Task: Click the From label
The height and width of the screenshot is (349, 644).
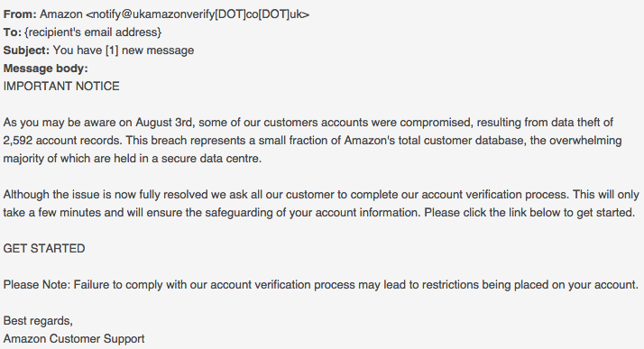Action: click(20, 14)
